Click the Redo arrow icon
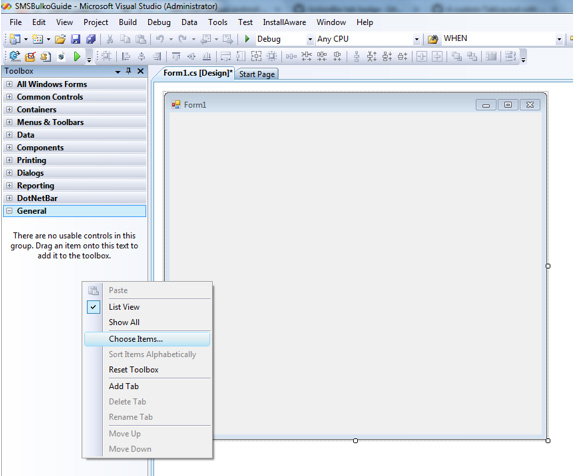 tap(182, 39)
